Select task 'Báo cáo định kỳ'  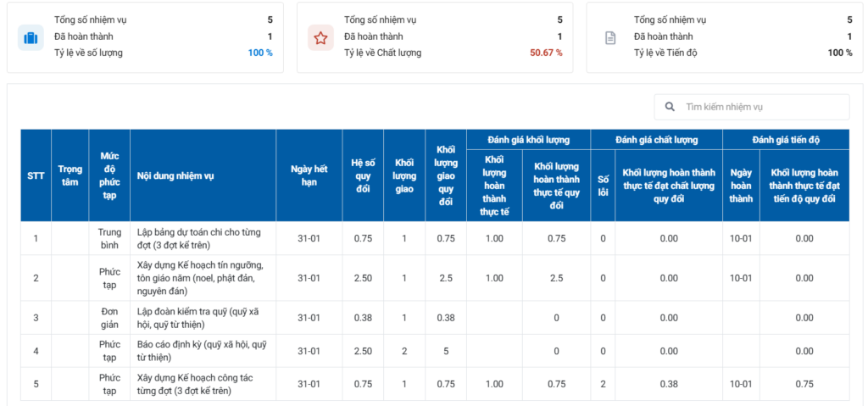202,351
